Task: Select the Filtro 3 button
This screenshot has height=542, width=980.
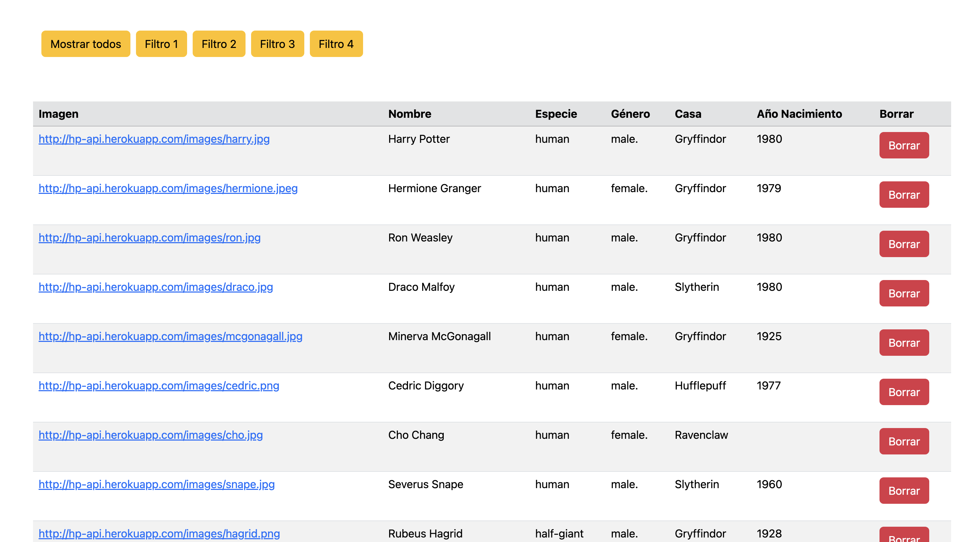Action: [277, 44]
